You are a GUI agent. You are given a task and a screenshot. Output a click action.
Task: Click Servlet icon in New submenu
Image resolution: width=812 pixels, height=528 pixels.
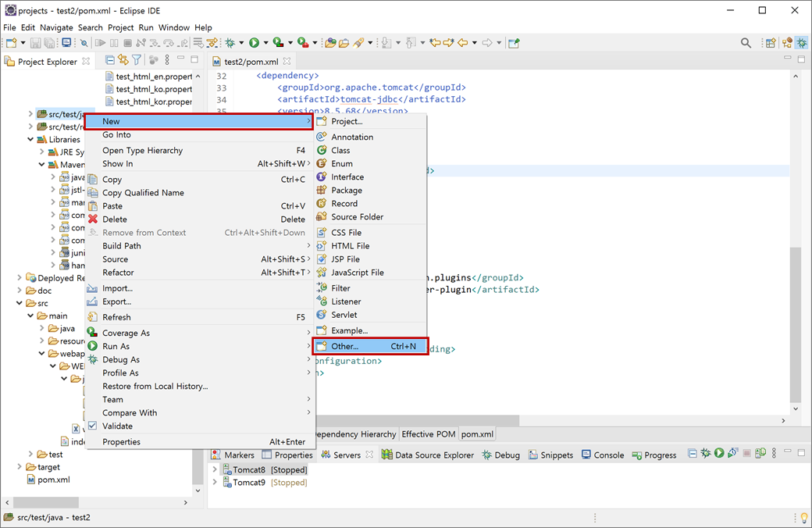322,315
